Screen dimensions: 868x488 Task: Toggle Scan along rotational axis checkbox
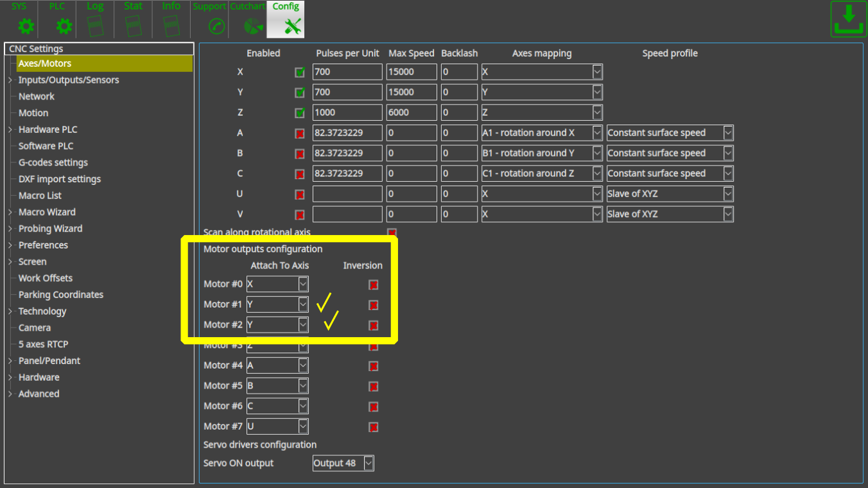392,232
